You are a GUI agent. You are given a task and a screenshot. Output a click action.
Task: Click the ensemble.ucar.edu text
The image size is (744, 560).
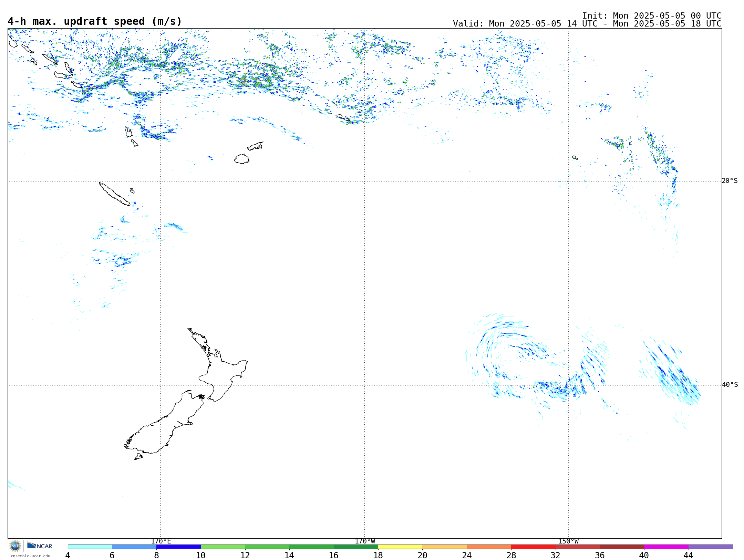(x=31, y=556)
